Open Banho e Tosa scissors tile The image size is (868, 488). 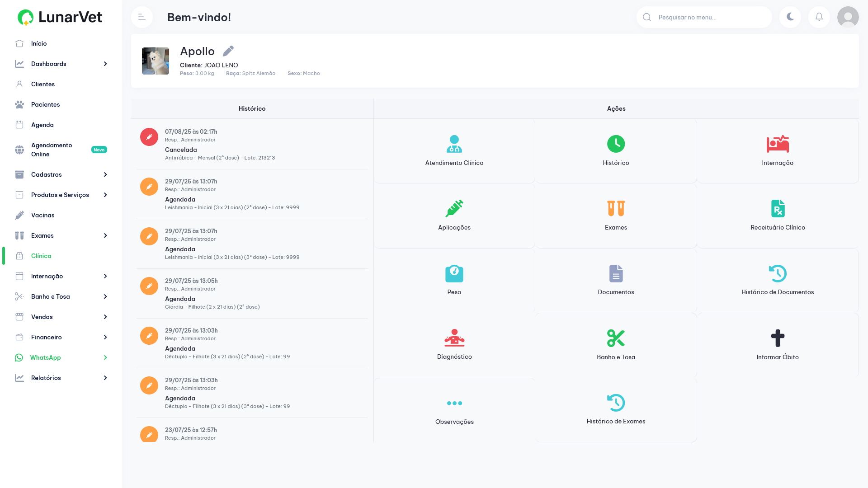tap(616, 345)
